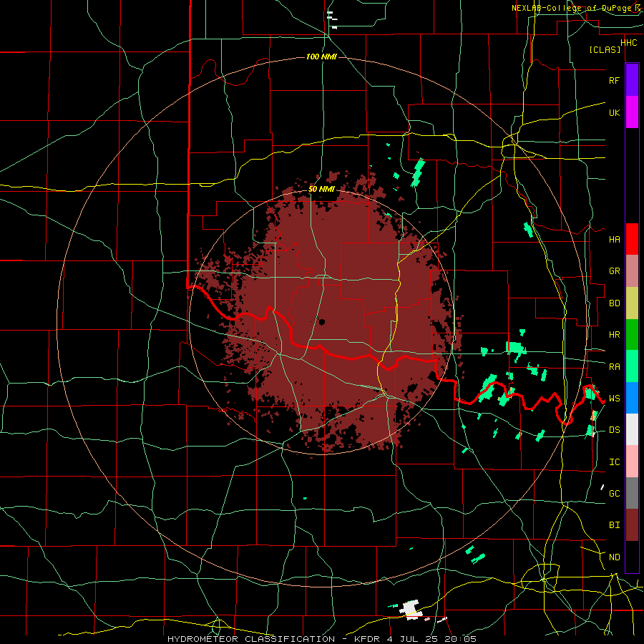644x644 pixels.
Task: Click the GC legend label
Action: tap(614, 493)
